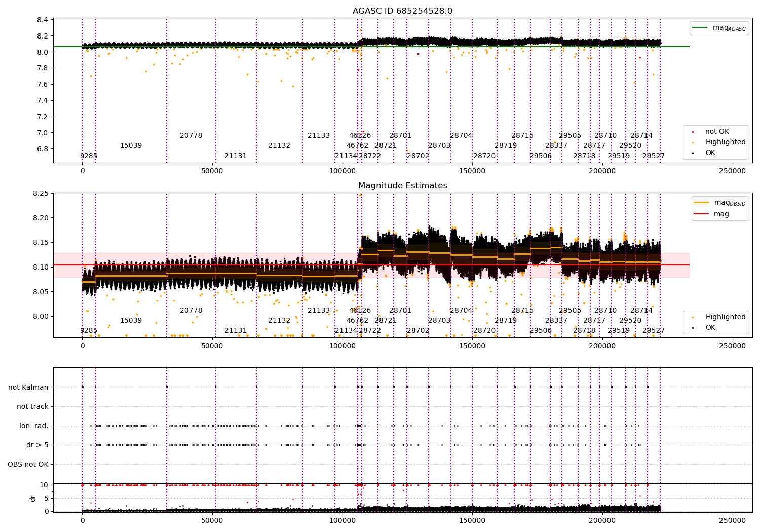This screenshot has height=532, width=760.
Task: Click OBSID label '21131' in Magnitude Estimates plot
Action: [x=236, y=330]
